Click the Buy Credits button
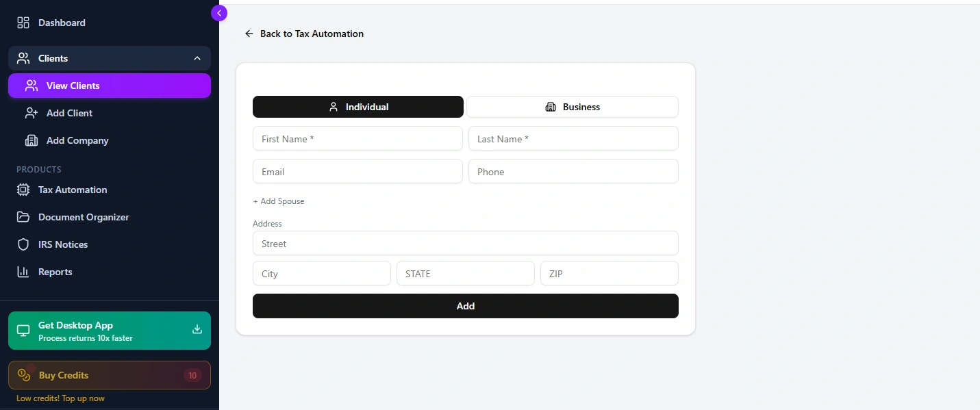Screen dimensions: 980x410 pyautogui.click(x=110, y=375)
